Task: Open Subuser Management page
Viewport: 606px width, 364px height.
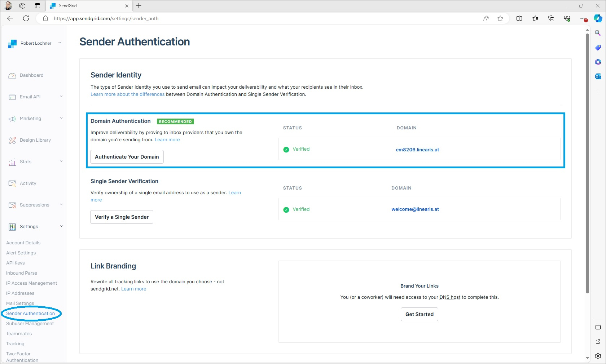Action: pyautogui.click(x=30, y=324)
